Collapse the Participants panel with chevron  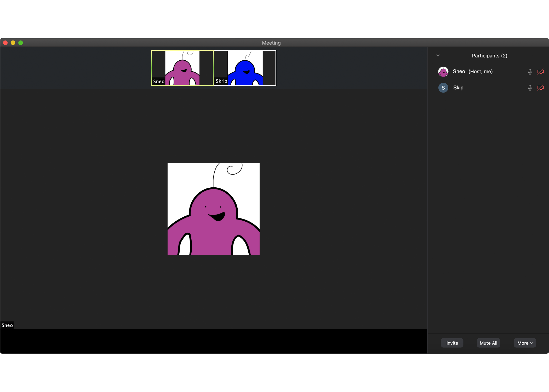click(438, 55)
